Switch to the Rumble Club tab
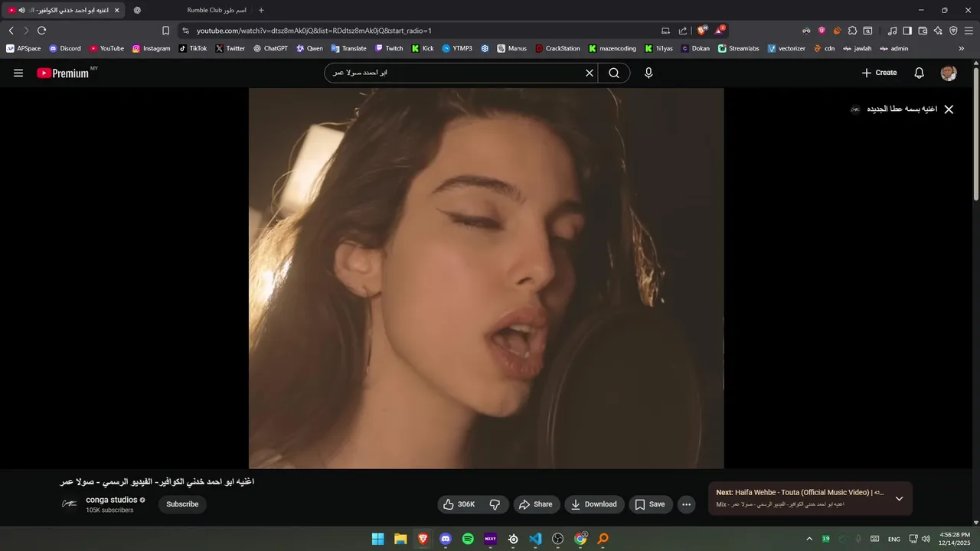 click(217, 10)
